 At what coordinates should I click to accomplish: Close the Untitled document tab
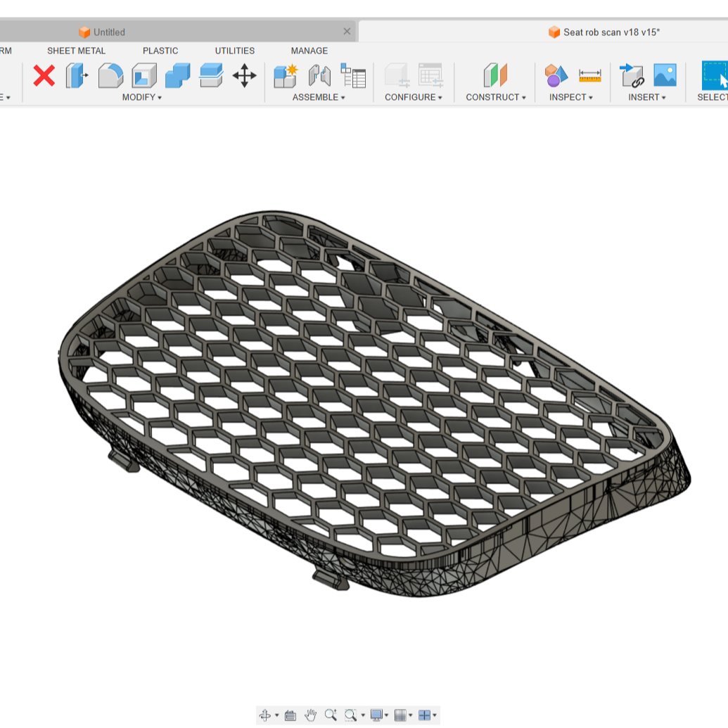point(346,32)
